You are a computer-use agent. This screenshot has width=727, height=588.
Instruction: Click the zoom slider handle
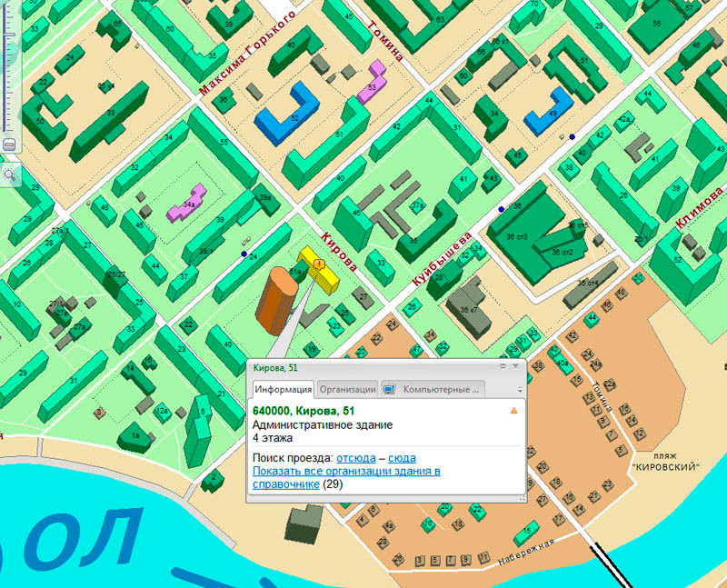click(x=9, y=36)
